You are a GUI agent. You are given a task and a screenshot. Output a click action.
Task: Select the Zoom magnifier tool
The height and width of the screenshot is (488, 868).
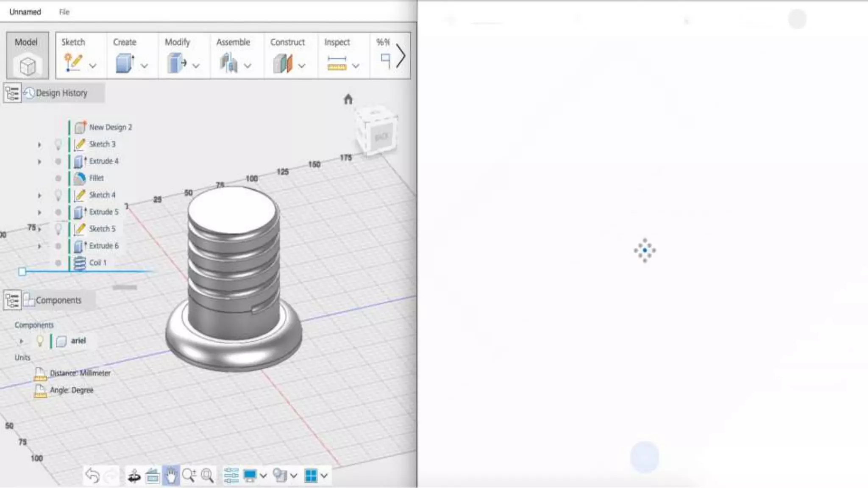[x=189, y=476]
